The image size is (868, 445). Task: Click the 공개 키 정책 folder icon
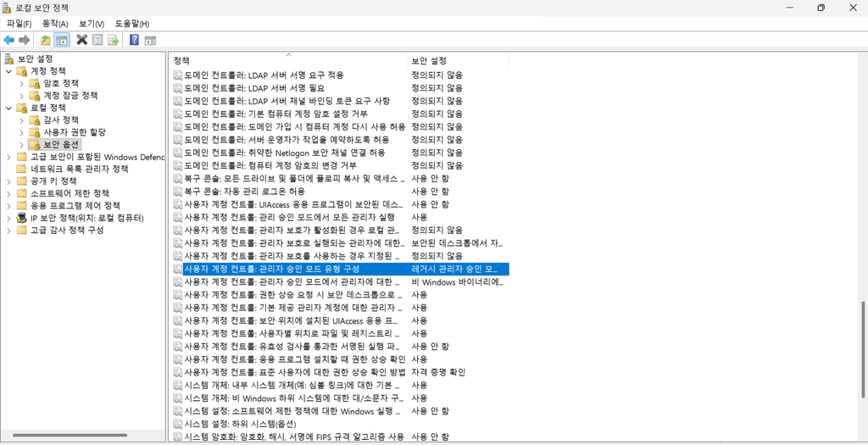[x=21, y=181]
